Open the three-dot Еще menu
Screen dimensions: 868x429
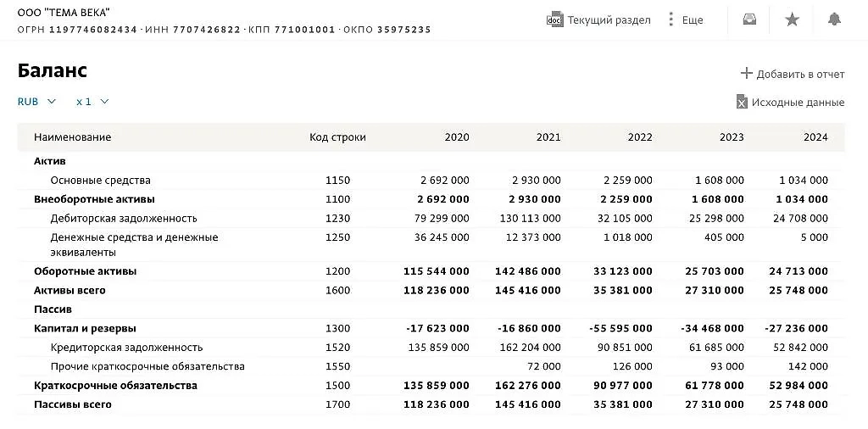[671, 19]
